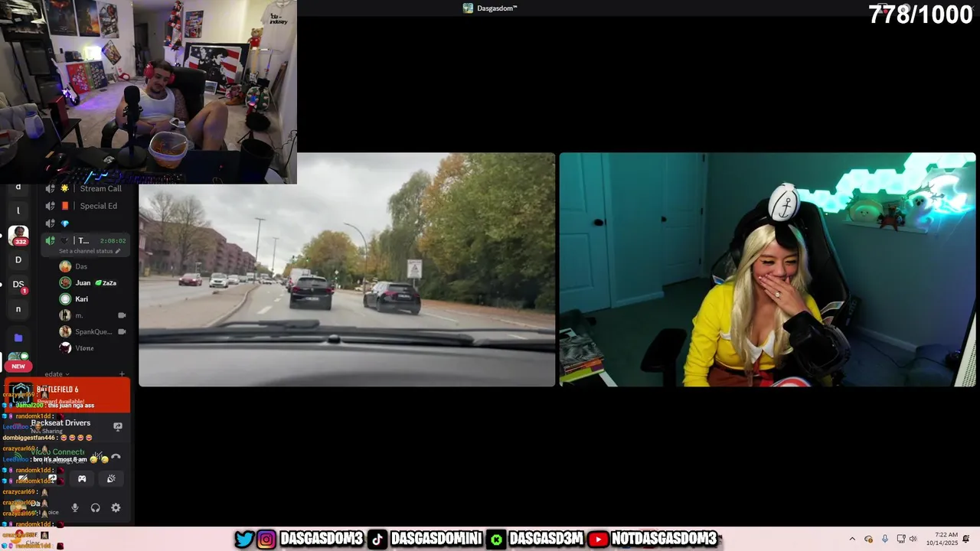Open Discord soundboard button
980x551 pixels.
point(111,479)
